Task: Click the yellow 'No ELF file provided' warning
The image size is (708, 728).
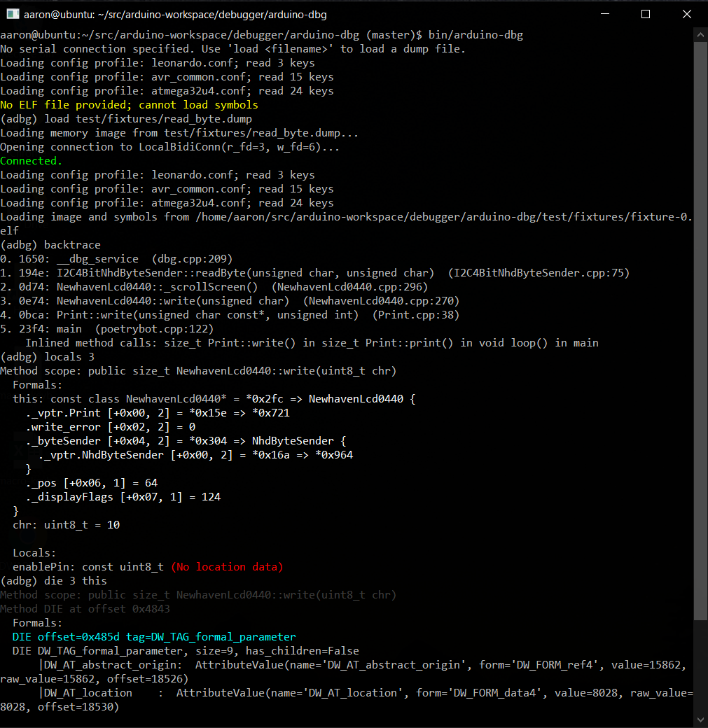Action: pyautogui.click(x=129, y=105)
